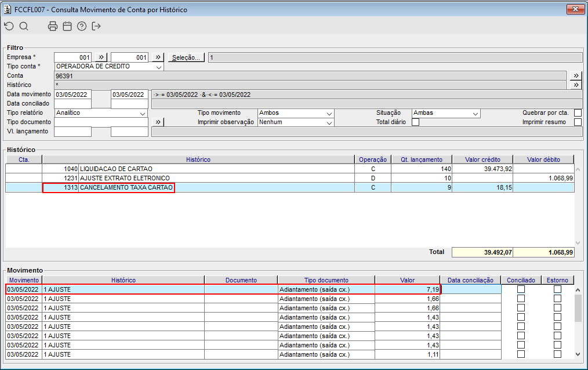Click the printer toolbar icon
The width and height of the screenshot is (588, 370).
coord(53,26)
